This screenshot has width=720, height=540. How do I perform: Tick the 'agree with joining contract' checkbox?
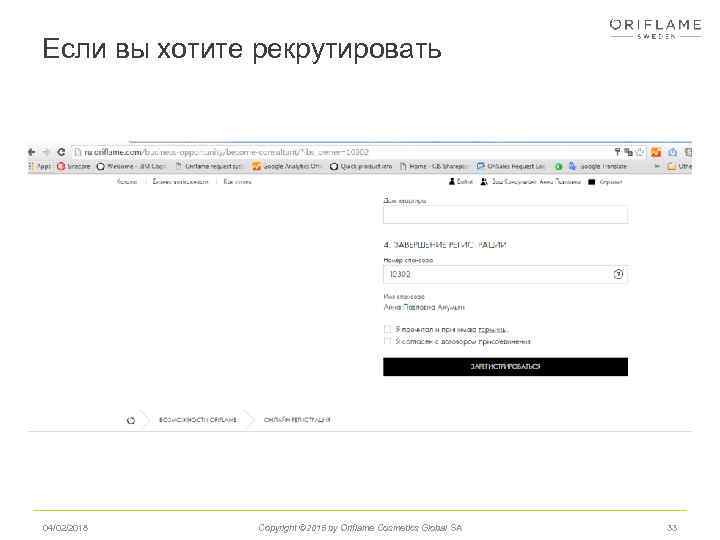(x=388, y=341)
